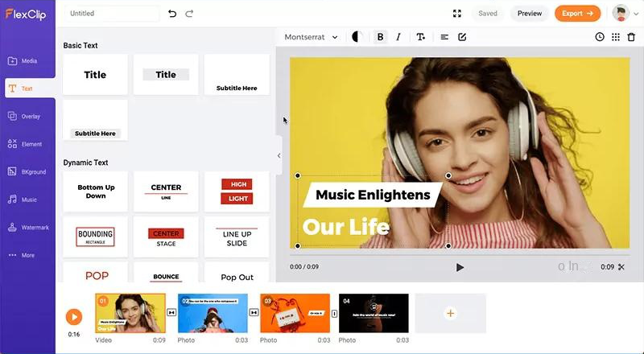Image resolution: width=644 pixels, height=354 pixels.
Task: Click the text size icon
Action: tap(420, 37)
